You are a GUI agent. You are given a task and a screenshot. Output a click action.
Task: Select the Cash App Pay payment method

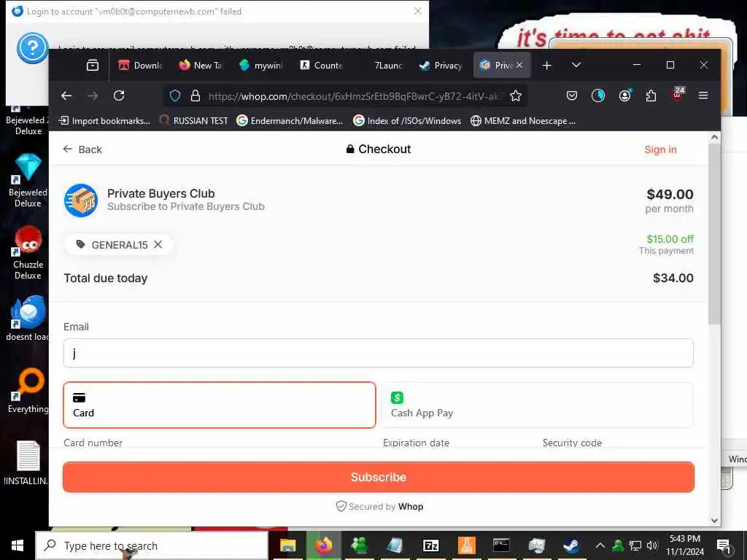pos(538,405)
